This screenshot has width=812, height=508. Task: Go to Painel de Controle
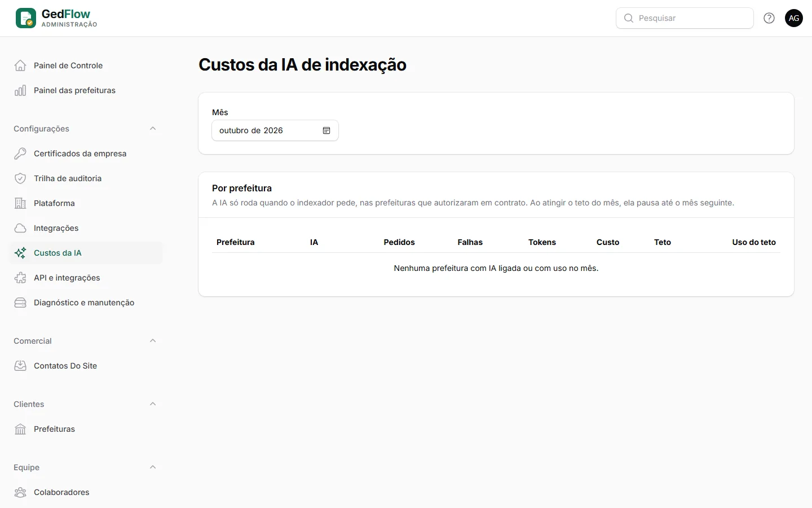click(x=86, y=65)
